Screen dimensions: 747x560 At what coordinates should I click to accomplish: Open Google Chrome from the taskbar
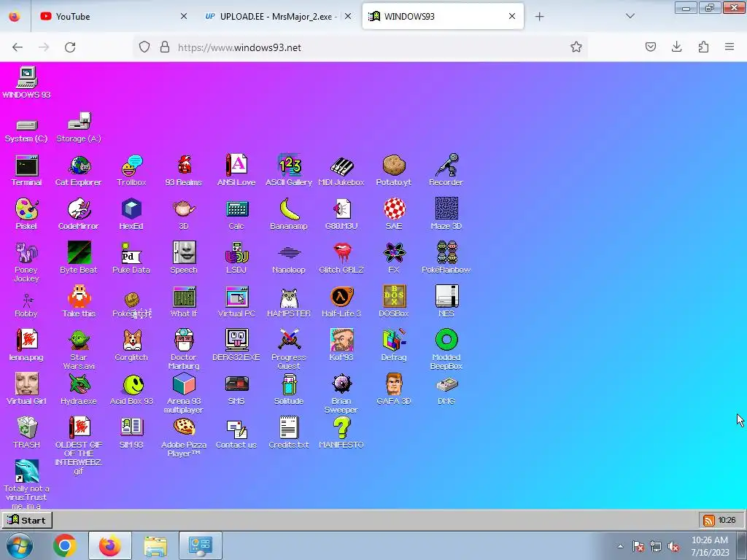point(65,545)
